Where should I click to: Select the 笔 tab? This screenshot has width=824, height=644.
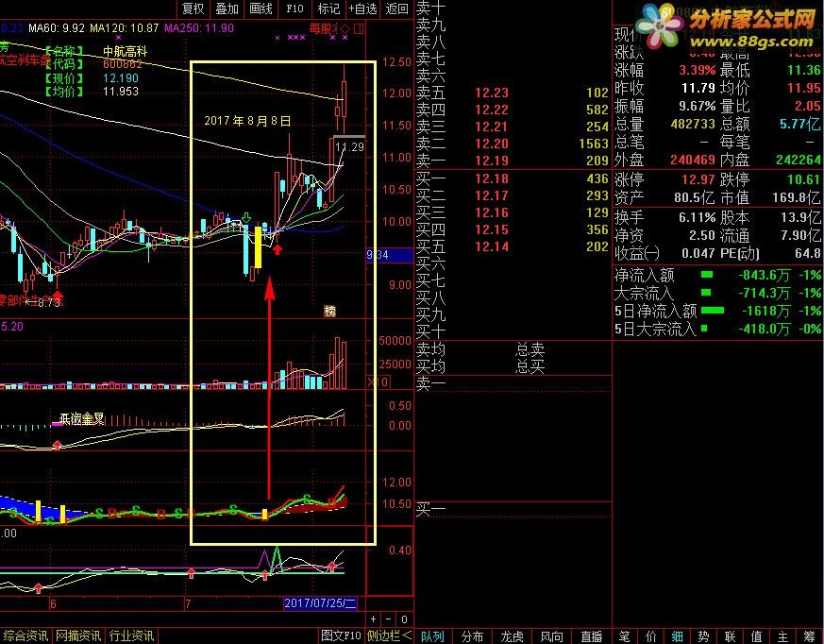tap(624, 636)
